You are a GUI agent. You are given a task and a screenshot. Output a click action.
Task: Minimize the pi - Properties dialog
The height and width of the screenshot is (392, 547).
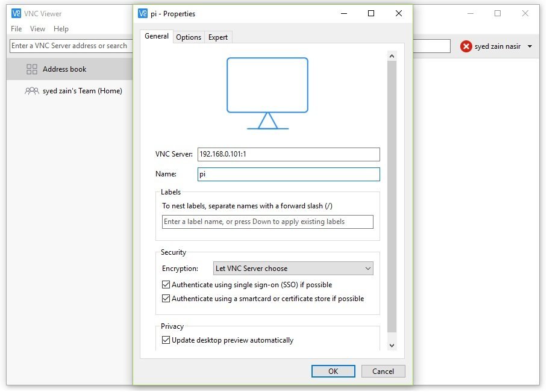[344, 14]
